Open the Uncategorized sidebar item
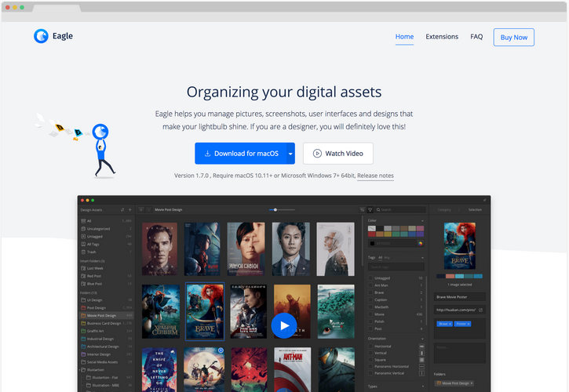569x392 pixels. 106,229
